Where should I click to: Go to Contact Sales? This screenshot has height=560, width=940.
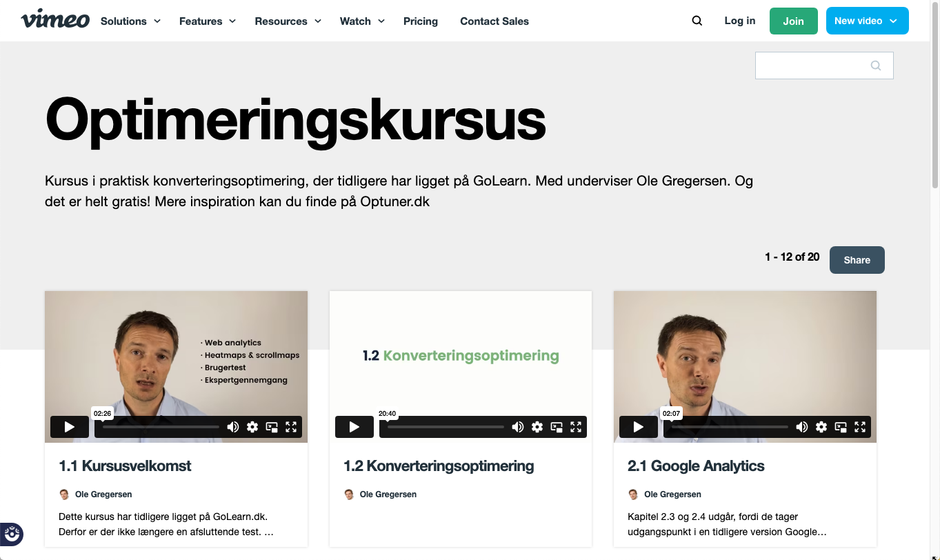494,21
